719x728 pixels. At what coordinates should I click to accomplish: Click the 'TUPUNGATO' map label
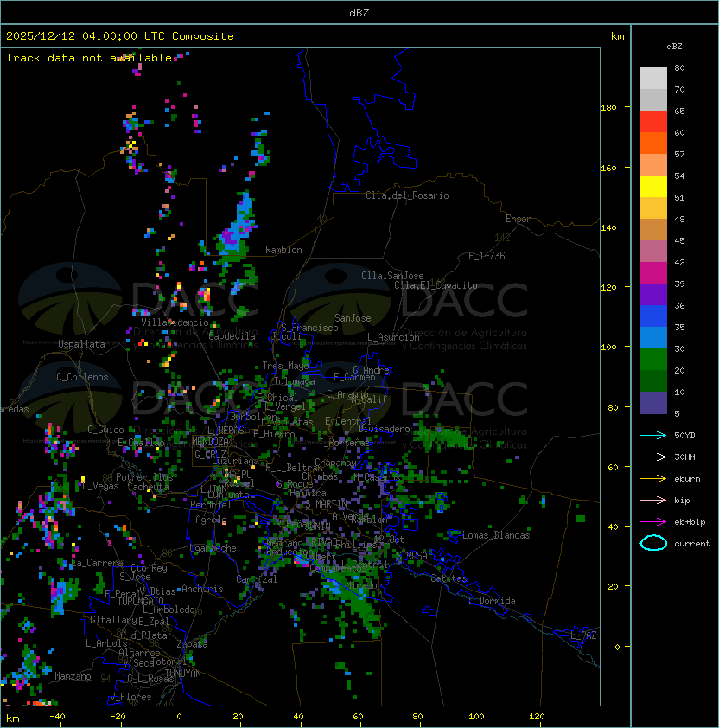[140, 601]
